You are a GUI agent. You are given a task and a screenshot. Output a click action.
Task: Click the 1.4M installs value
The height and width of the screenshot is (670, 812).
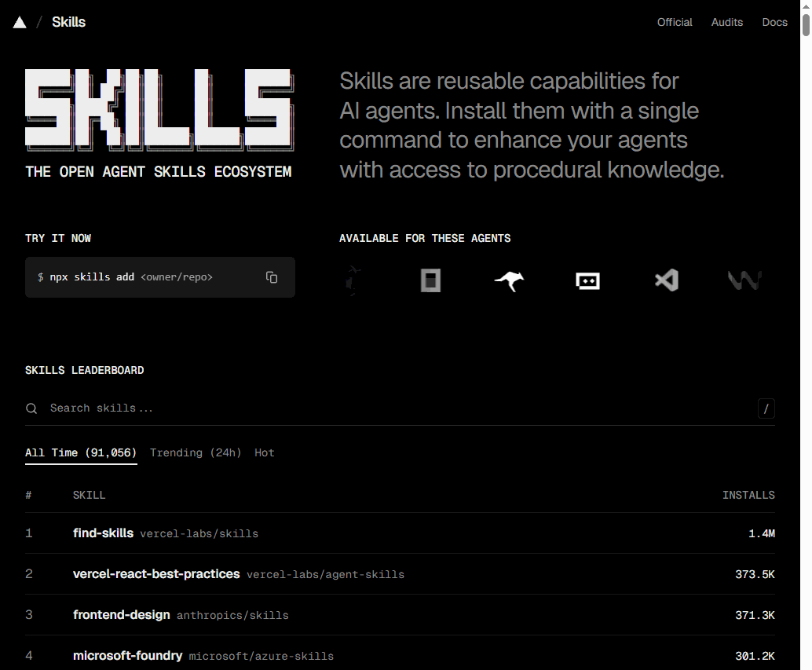click(761, 534)
